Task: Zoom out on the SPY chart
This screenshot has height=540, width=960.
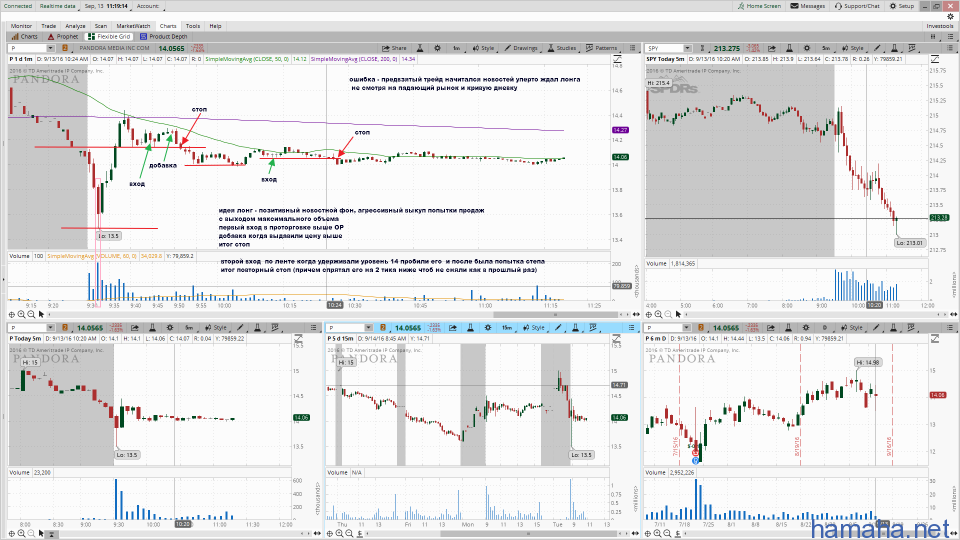Action: 669,314
